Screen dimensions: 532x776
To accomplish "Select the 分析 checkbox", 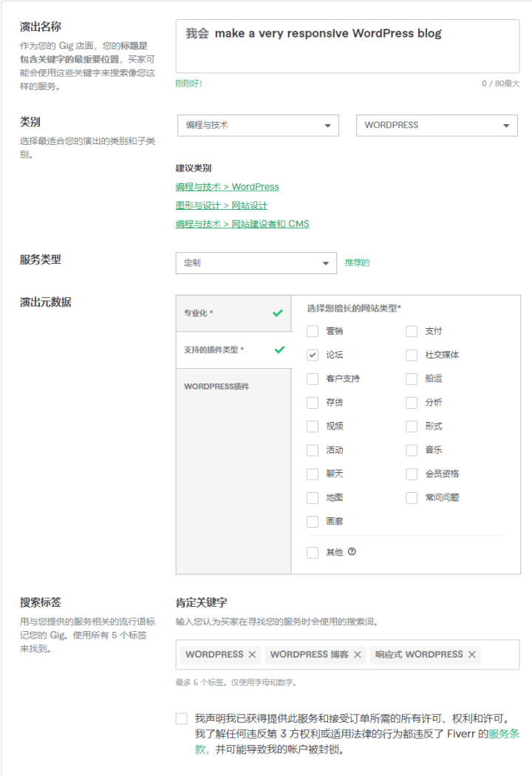I will point(412,402).
